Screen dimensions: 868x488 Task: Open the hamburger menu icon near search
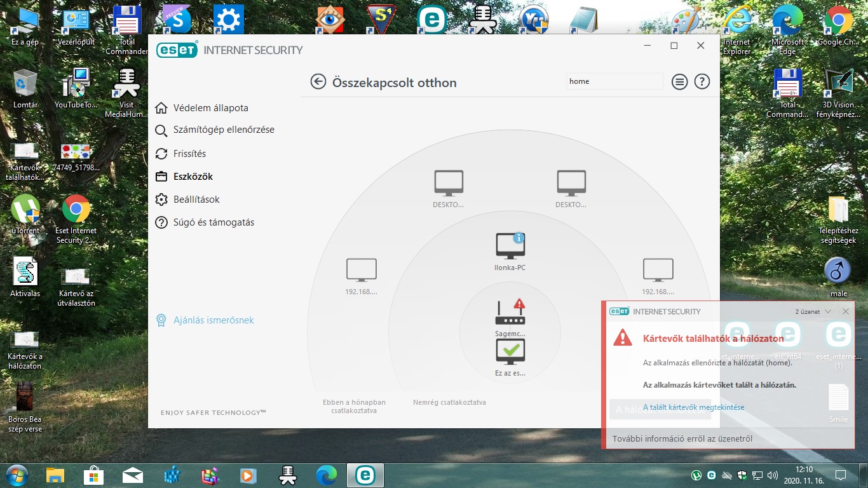(x=680, y=82)
